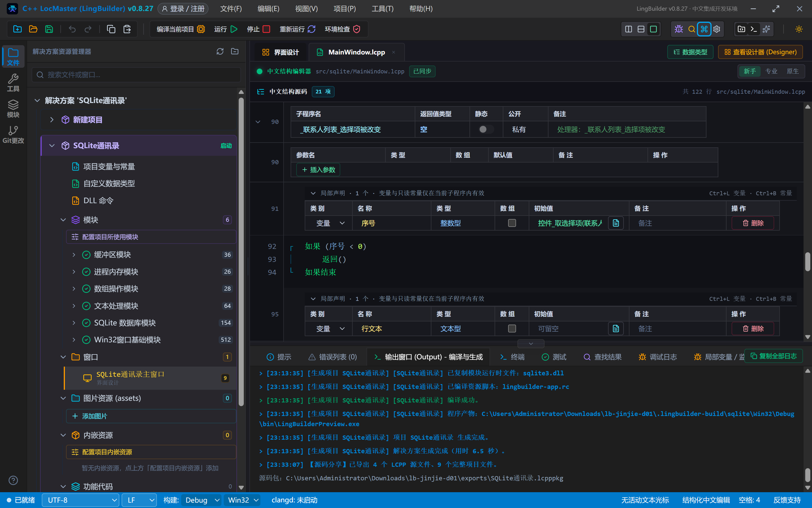Click the help question mark icon
The height and width of the screenshot is (508, 812).
pos(13,480)
